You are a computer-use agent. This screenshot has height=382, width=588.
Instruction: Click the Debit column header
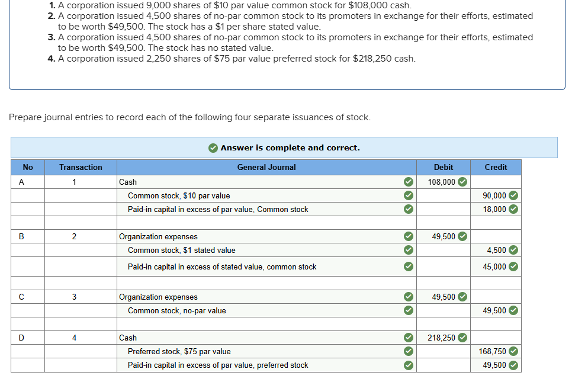click(x=443, y=167)
